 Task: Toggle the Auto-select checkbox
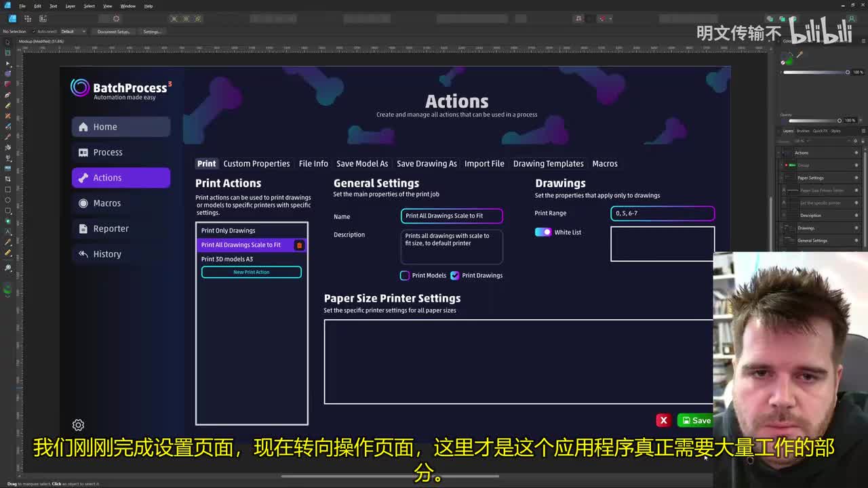[34, 31]
